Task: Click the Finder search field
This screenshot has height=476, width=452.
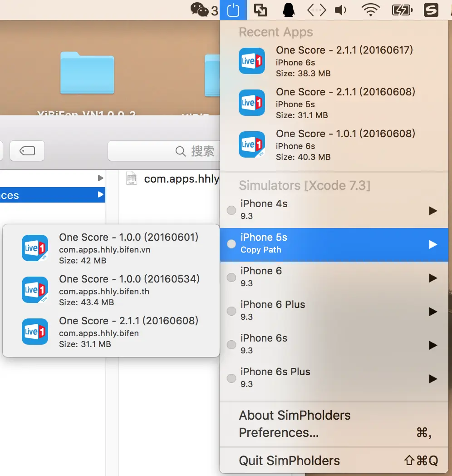Action: click(x=164, y=151)
